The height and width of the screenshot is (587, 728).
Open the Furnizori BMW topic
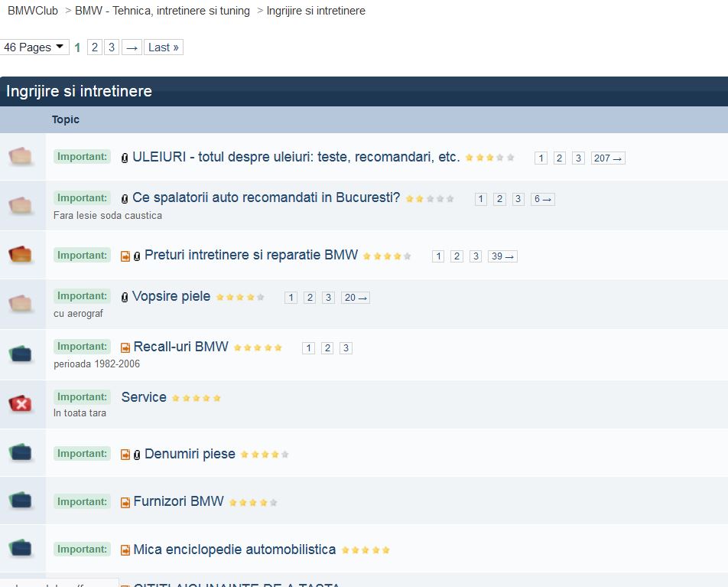pos(179,501)
